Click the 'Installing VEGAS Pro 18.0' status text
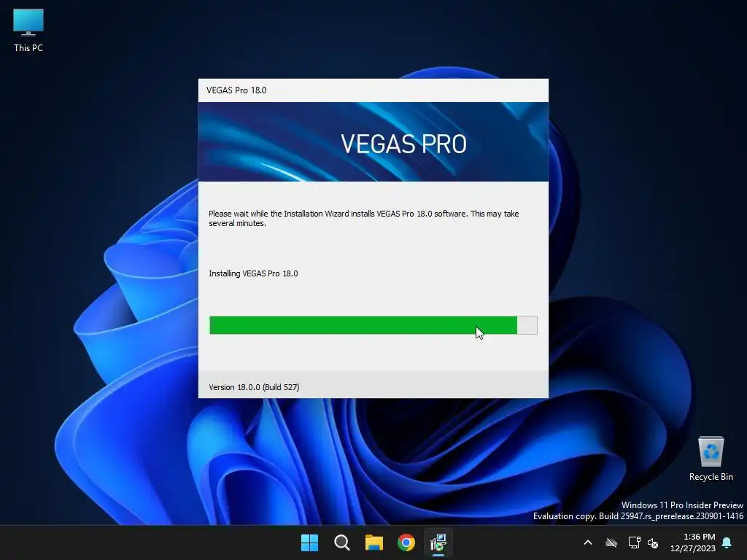The image size is (747, 560). [253, 273]
